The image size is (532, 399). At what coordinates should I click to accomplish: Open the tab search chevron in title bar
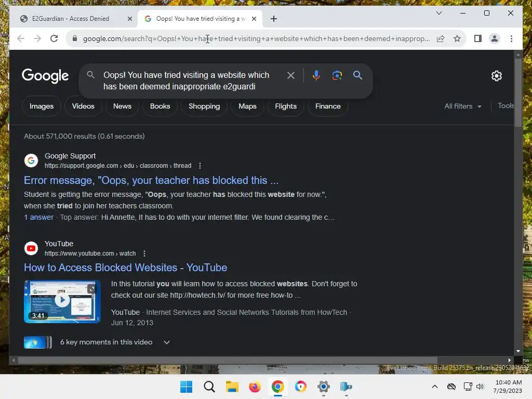click(438, 13)
